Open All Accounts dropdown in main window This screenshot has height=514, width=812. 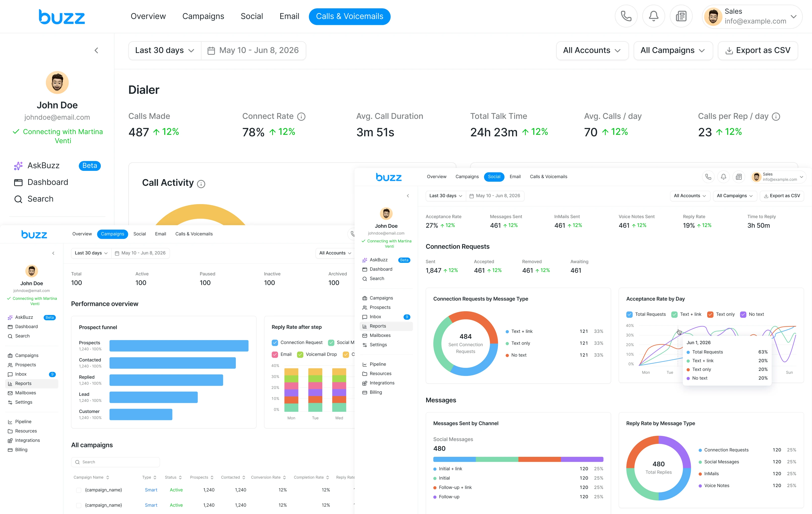point(592,51)
